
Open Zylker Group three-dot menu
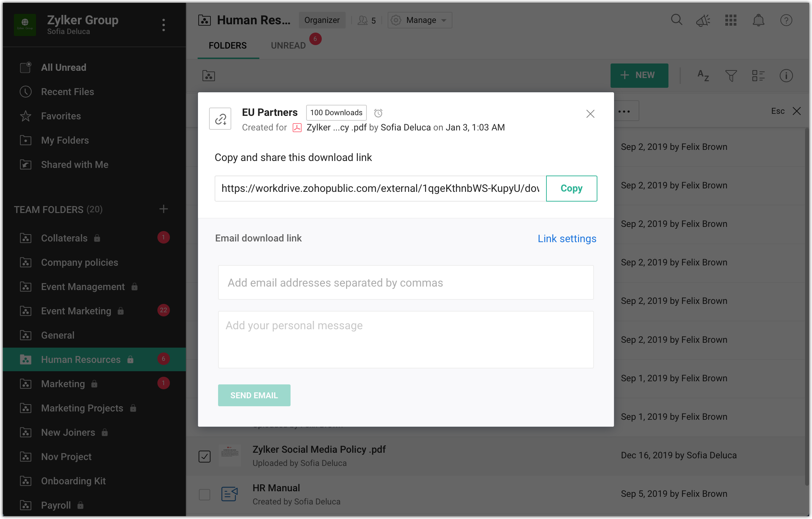tap(164, 25)
